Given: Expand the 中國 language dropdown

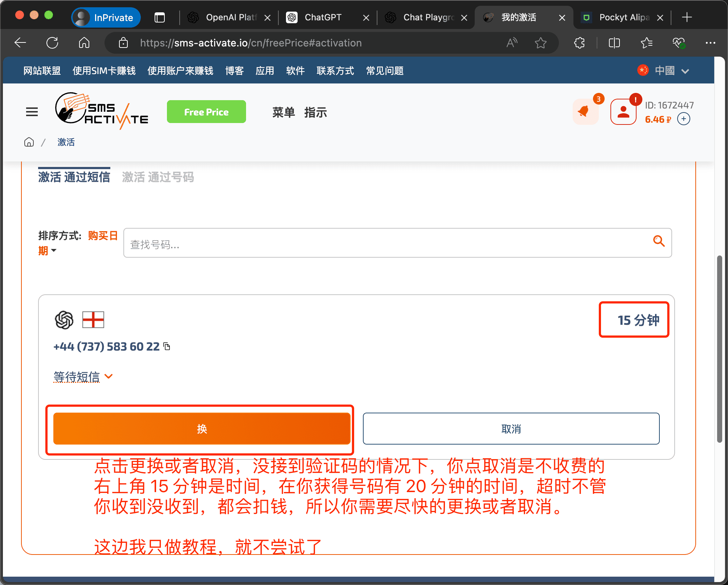Looking at the screenshot, I should [664, 70].
